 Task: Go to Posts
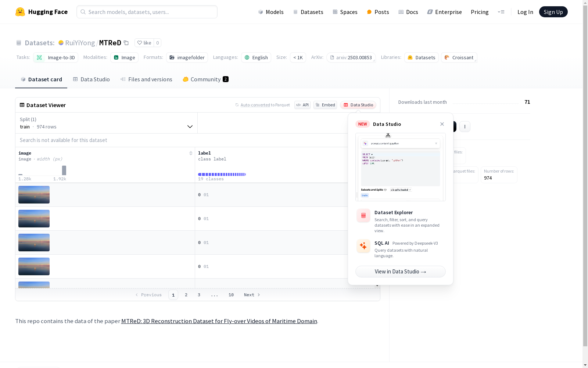378,12
